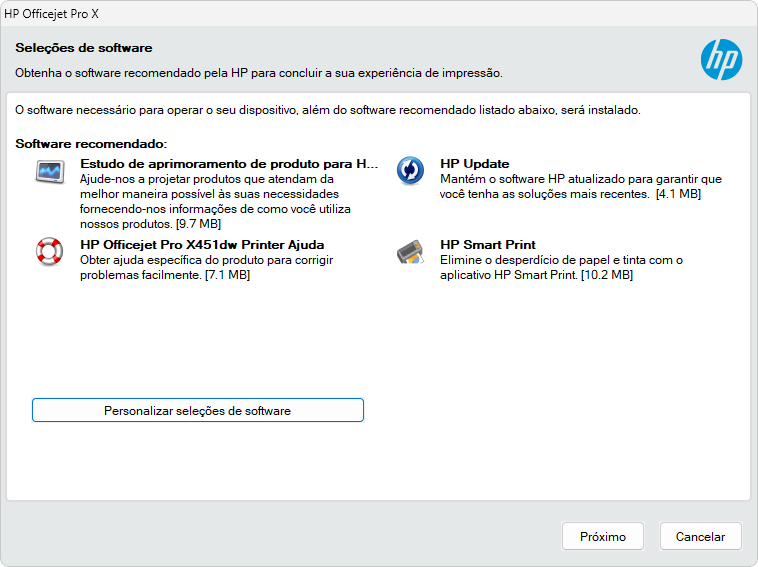Open Personalizar seleções de software

click(198, 410)
